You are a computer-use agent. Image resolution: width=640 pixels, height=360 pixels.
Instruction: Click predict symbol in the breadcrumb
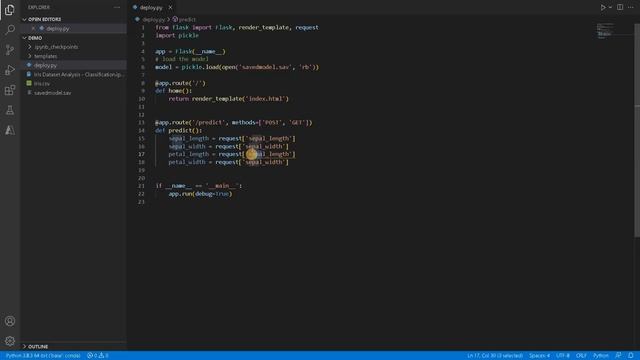[187, 20]
